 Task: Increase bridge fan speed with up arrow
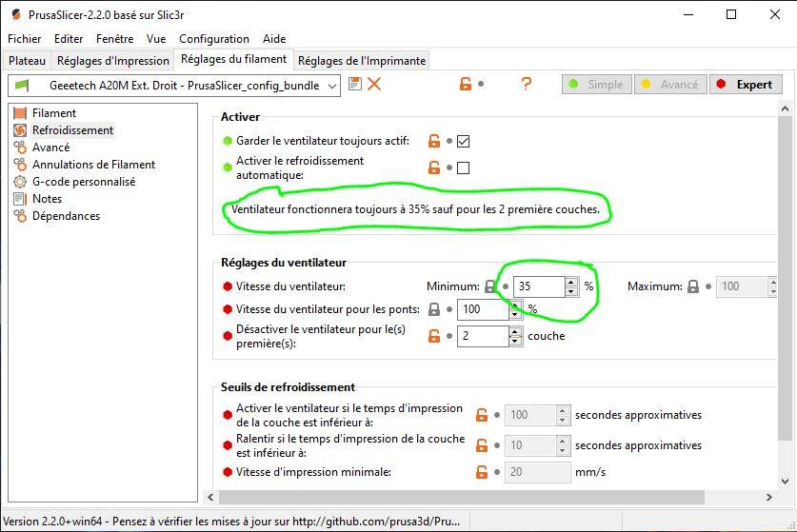515,305
